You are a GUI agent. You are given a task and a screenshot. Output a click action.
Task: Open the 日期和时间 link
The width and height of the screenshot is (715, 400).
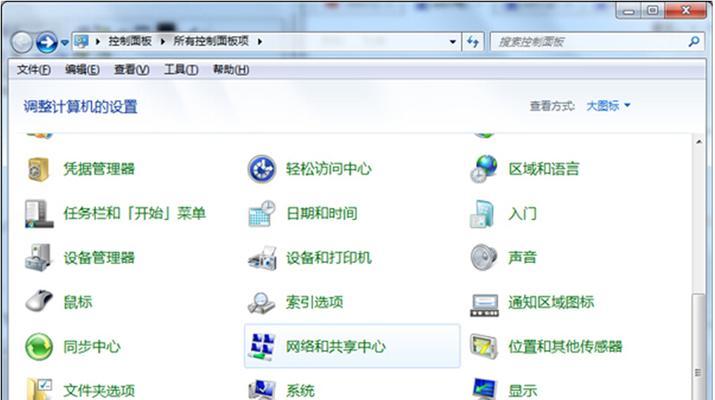point(321,213)
